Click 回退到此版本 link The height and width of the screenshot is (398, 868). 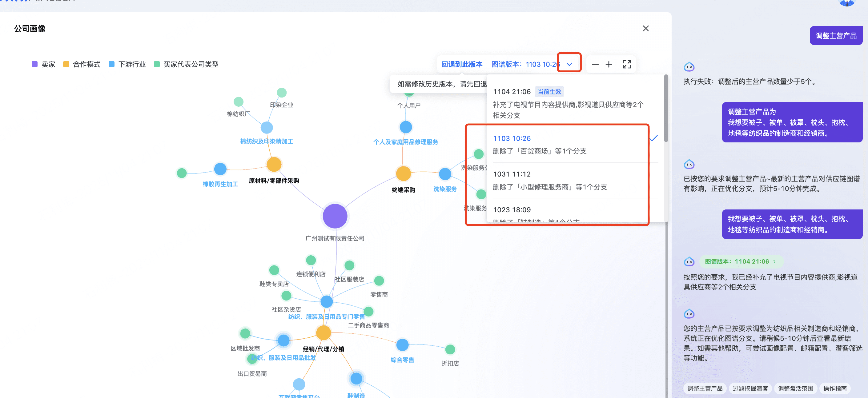pyautogui.click(x=462, y=64)
